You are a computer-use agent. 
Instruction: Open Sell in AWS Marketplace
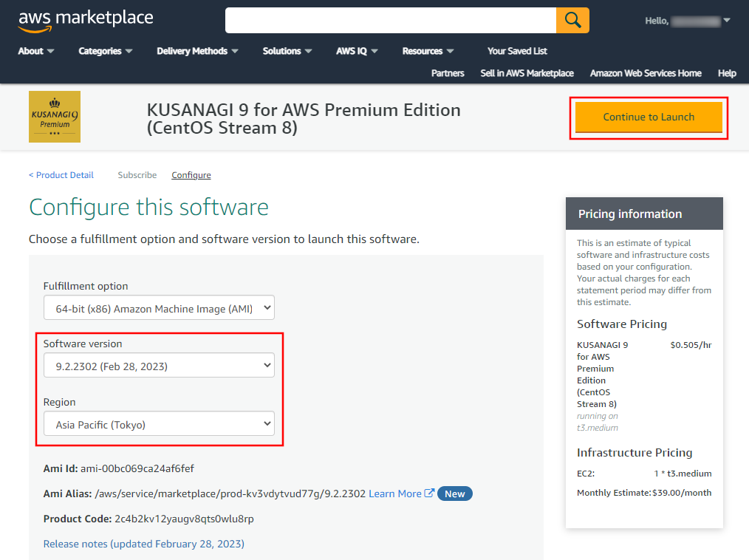(x=527, y=73)
